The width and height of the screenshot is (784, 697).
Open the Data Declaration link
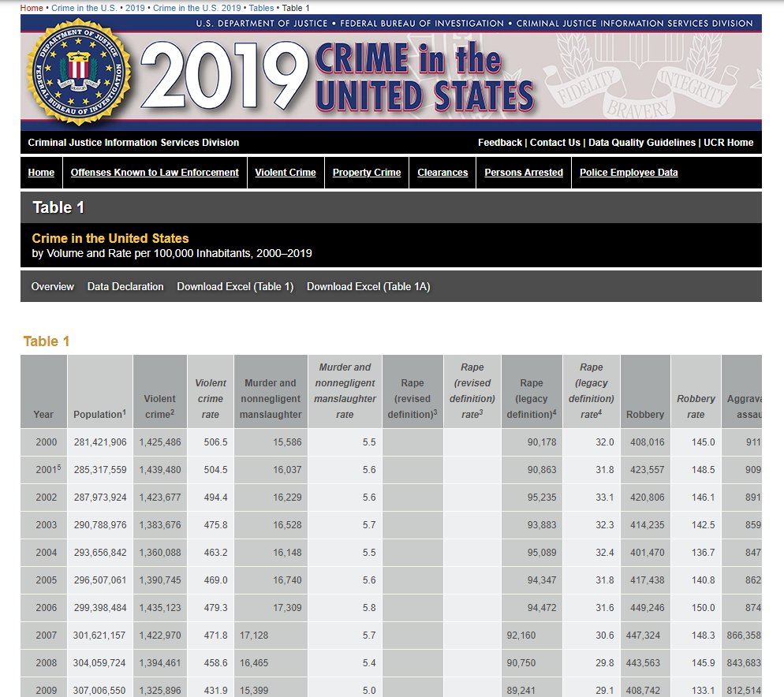pos(125,286)
